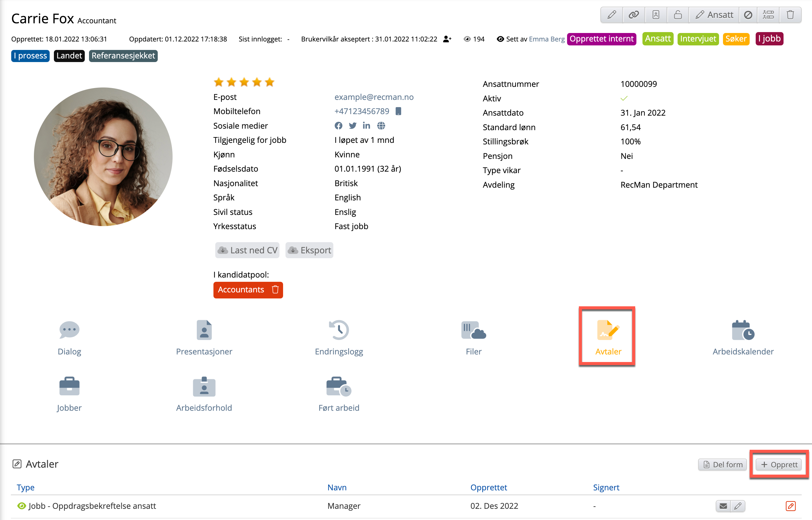Click Carrie Fox profile photo

point(103,157)
